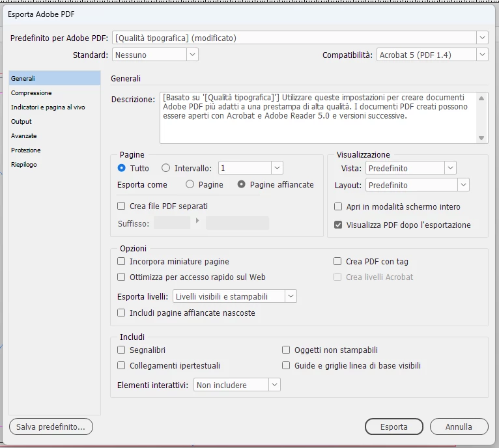499x448 pixels.
Task: Click the description scrollbar up arrow
Action: coord(481,98)
